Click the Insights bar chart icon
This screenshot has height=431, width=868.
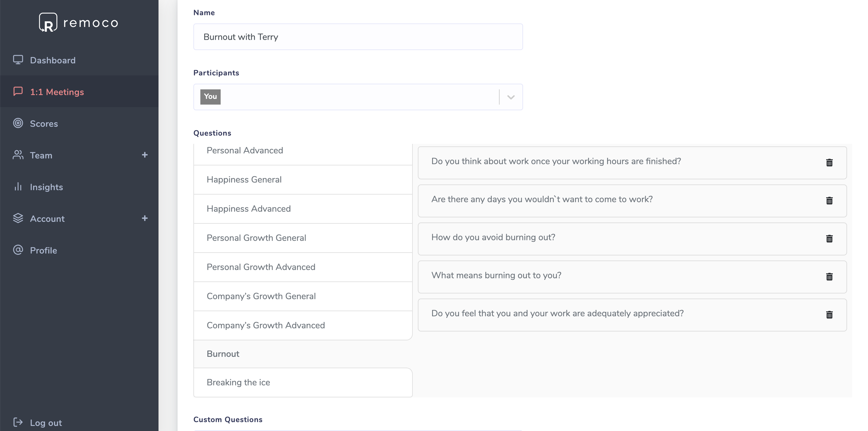tap(18, 187)
